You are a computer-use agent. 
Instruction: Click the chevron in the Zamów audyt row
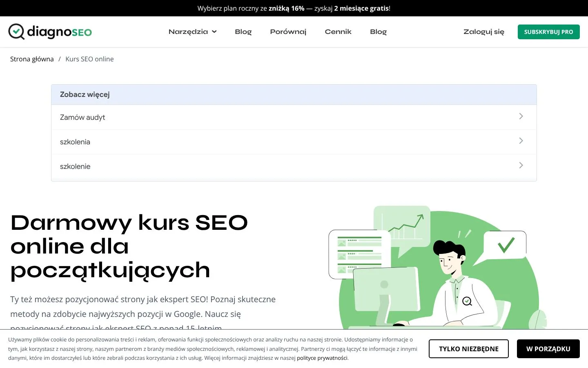coord(521,116)
